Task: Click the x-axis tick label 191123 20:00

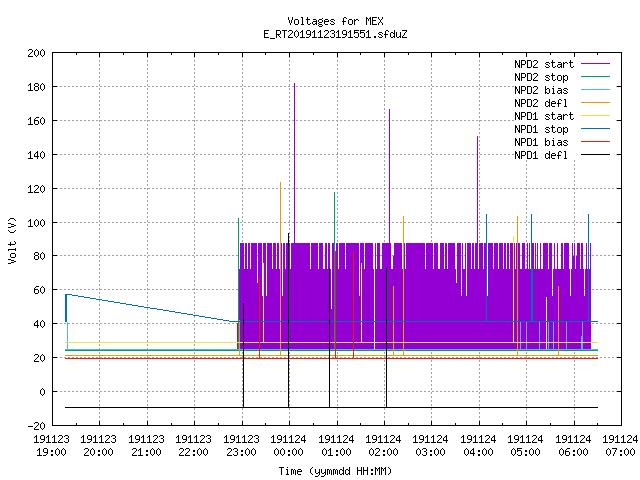Action: point(99,446)
